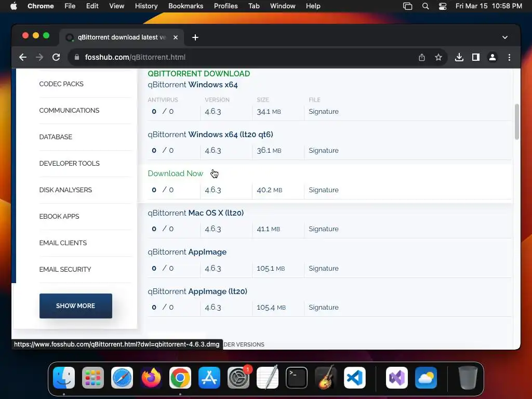Click the Stage Manager menu bar icon
This screenshot has height=399, width=532.
click(x=407, y=6)
